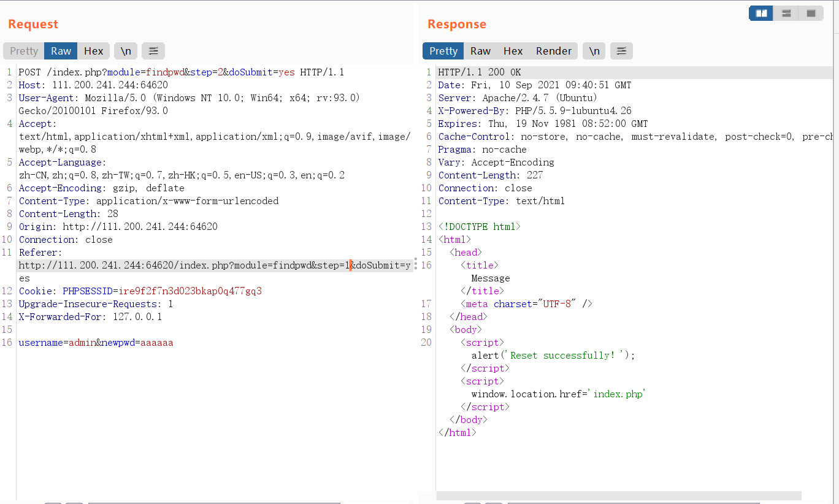Select top-bottom split layout icon
This screenshot has width=839, height=504.
coord(786,13)
